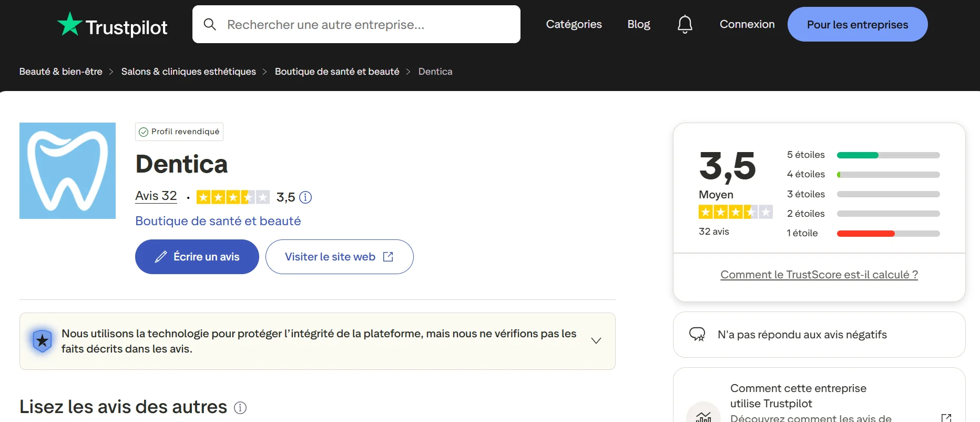Click the star rating under Moyen
This screenshot has height=422, width=980.
tap(736, 212)
